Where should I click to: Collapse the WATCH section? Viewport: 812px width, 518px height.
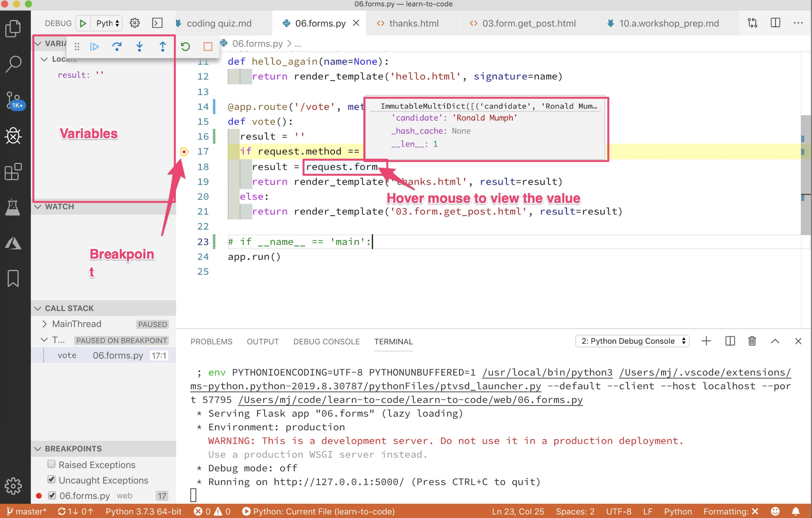(x=38, y=206)
